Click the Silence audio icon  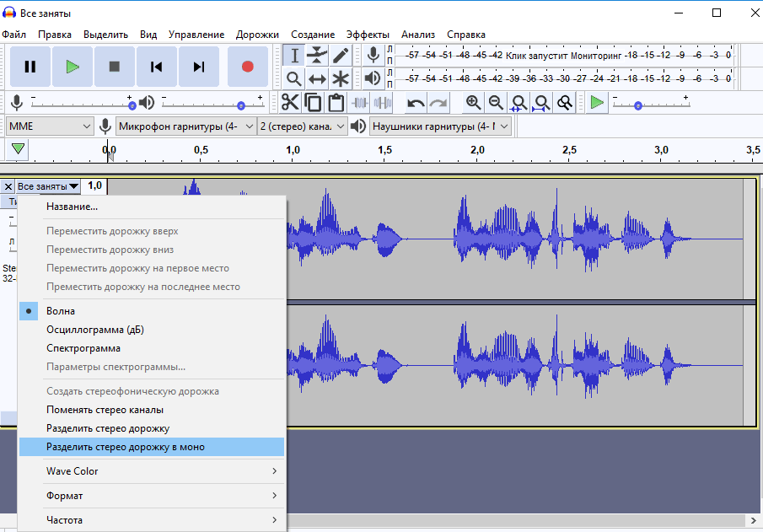(383, 103)
